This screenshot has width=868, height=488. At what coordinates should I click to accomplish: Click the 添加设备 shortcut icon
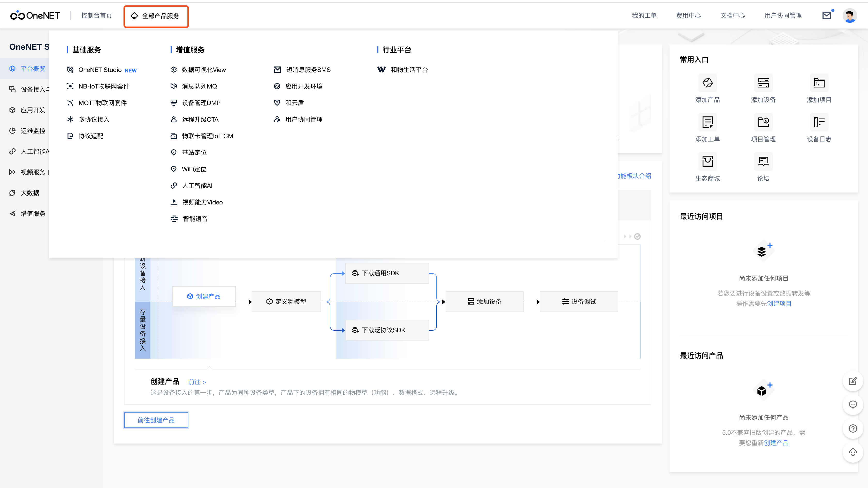click(x=763, y=83)
